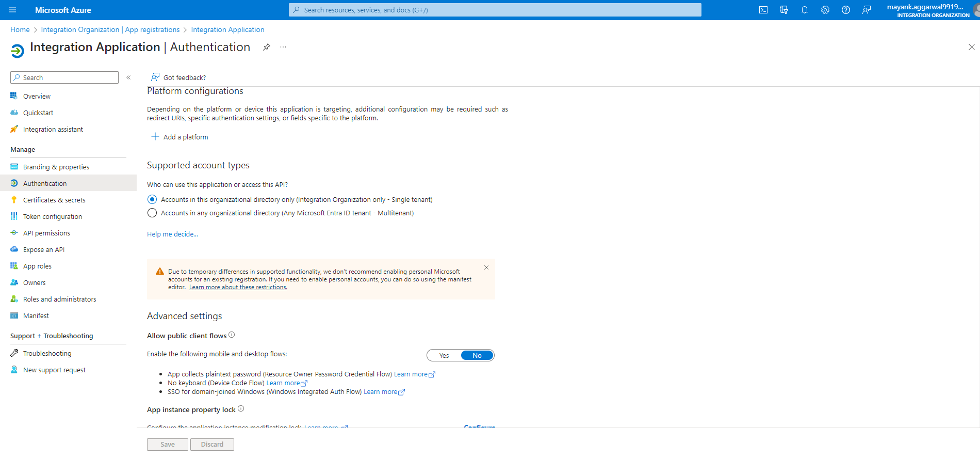Set public client flows toggle to Yes
The image size is (980, 458).
(x=444, y=355)
